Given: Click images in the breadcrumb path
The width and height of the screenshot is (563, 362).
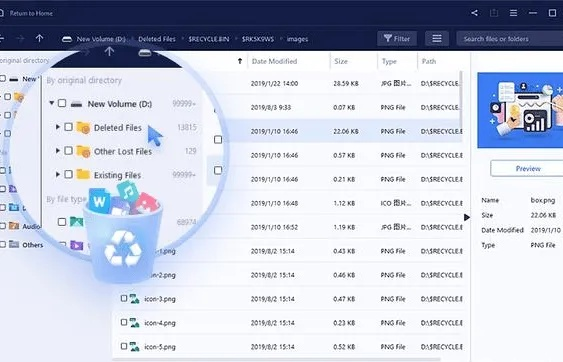Looking at the screenshot, I should coord(297,39).
